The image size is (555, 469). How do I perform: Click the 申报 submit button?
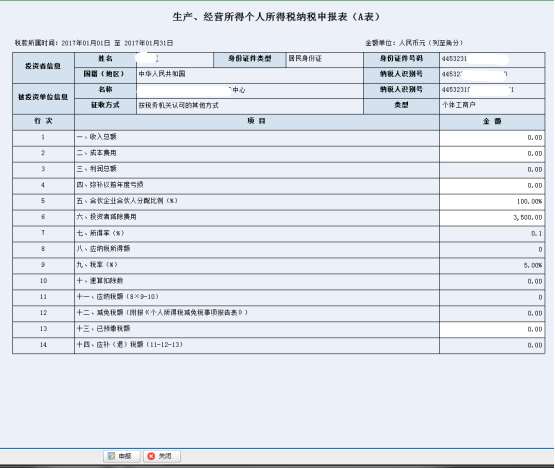pyautogui.click(x=122, y=456)
